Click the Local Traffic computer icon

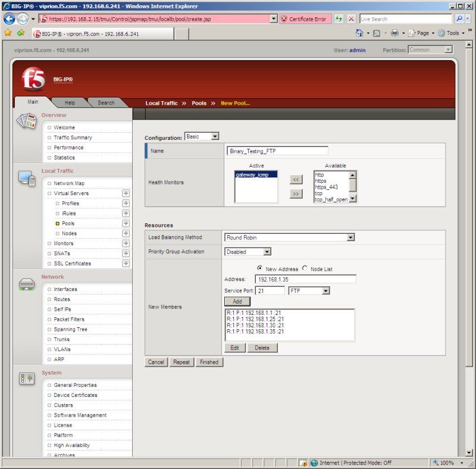point(27,179)
